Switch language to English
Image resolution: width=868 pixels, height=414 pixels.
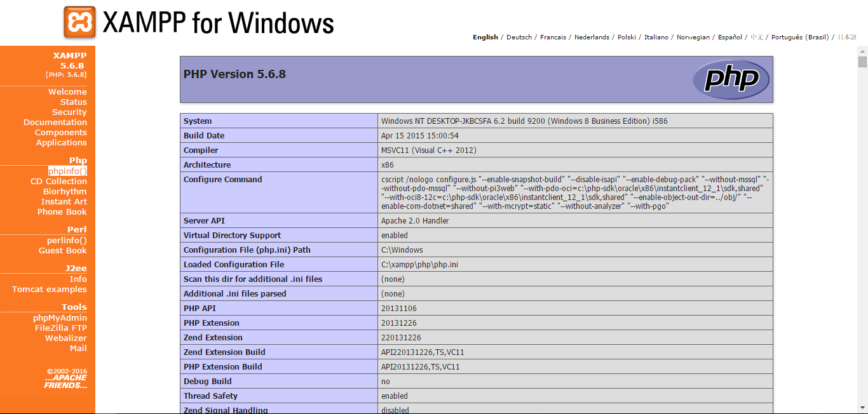485,37
